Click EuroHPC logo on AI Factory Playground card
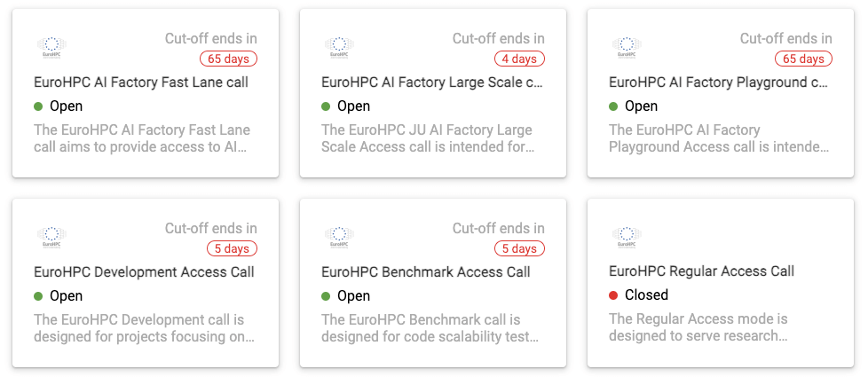Viewport: 868px width, 377px height. click(x=627, y=45)
